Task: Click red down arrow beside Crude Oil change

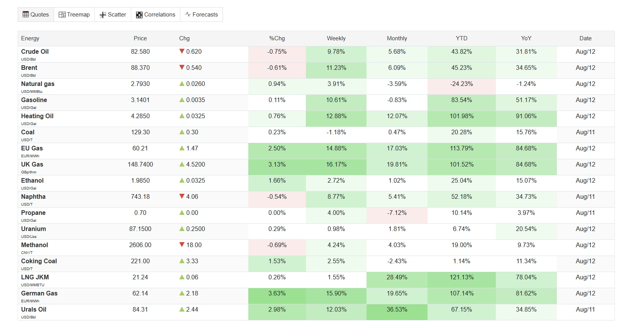Action: (182, 51)
